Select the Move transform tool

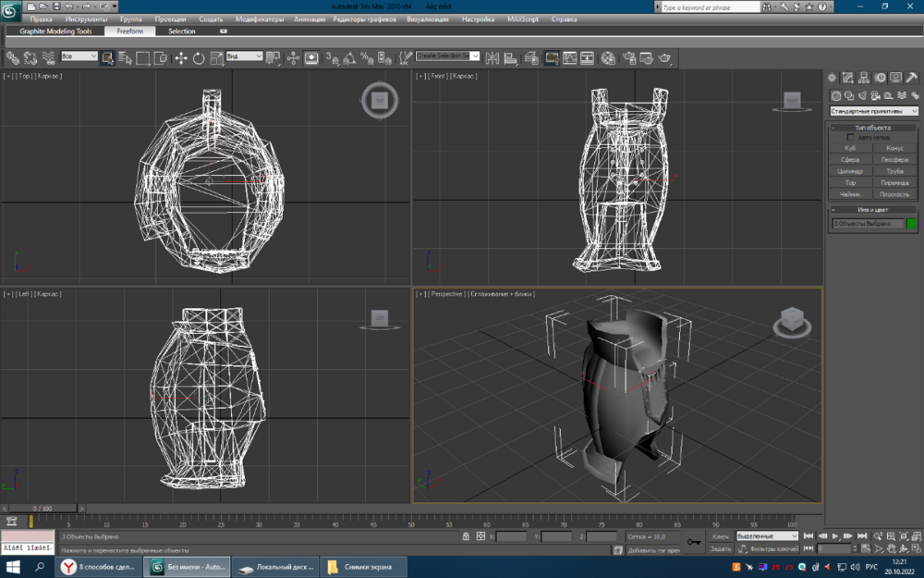tap(180, 57)
